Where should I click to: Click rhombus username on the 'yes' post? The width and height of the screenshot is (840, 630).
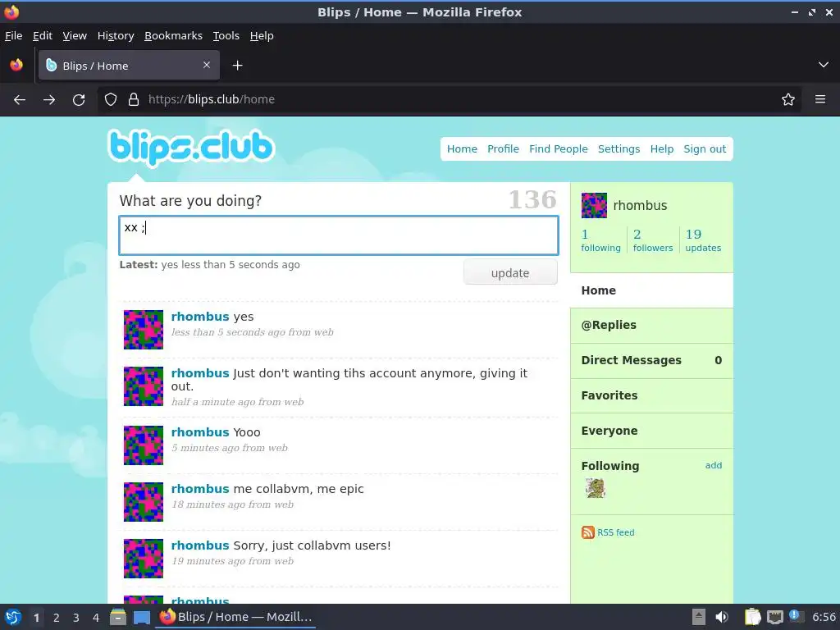coord(200,317)
